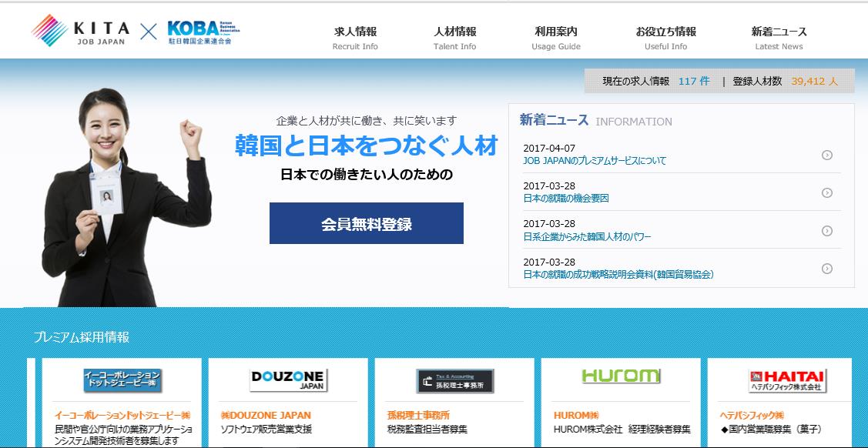The height and width of the screenshot is (448, 868).
Task: Open the 求人情報 Recruit Info menu
Action: coord(355,38)
